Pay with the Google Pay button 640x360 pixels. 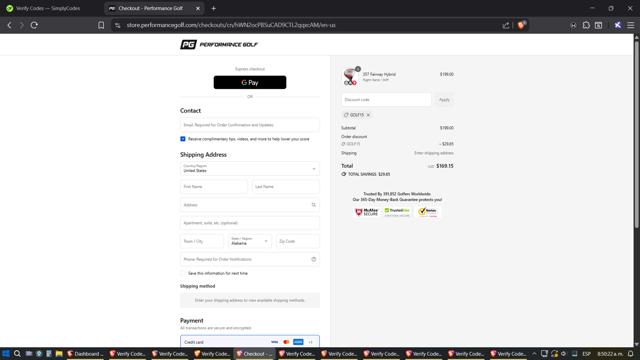tap(250, 82)
